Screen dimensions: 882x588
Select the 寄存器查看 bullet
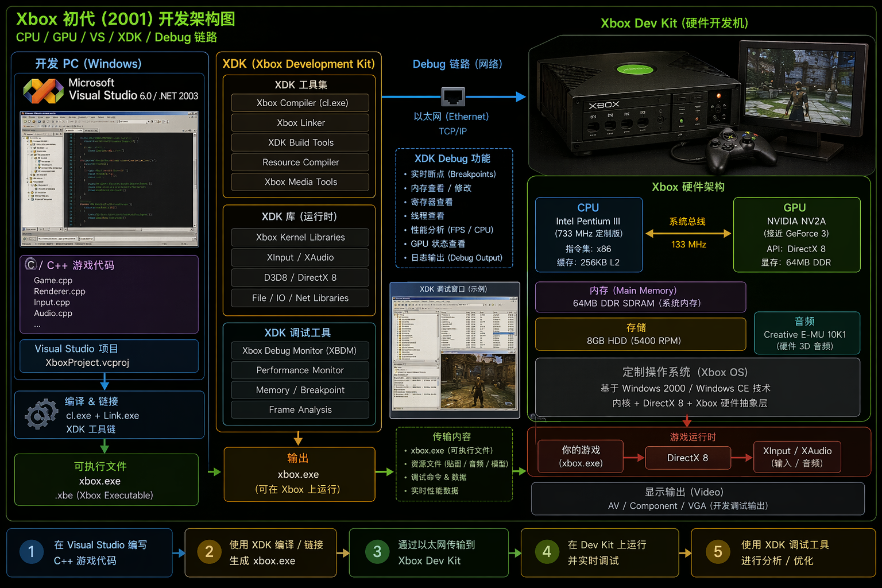[x=428, y=202]
